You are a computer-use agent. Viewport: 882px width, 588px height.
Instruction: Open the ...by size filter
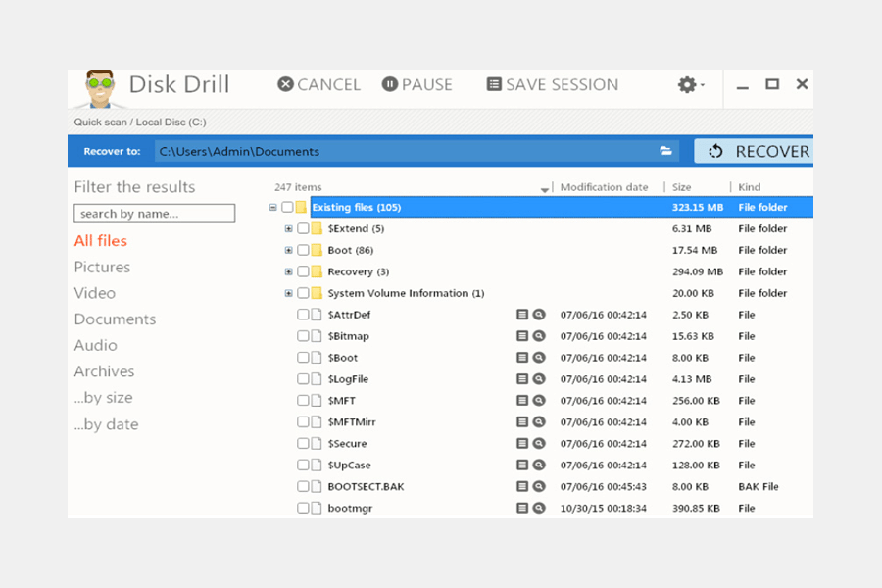[104, 398]
